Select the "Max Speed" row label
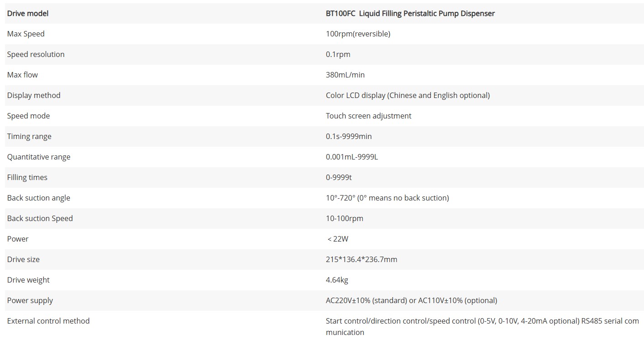 (x=26, y=34)
